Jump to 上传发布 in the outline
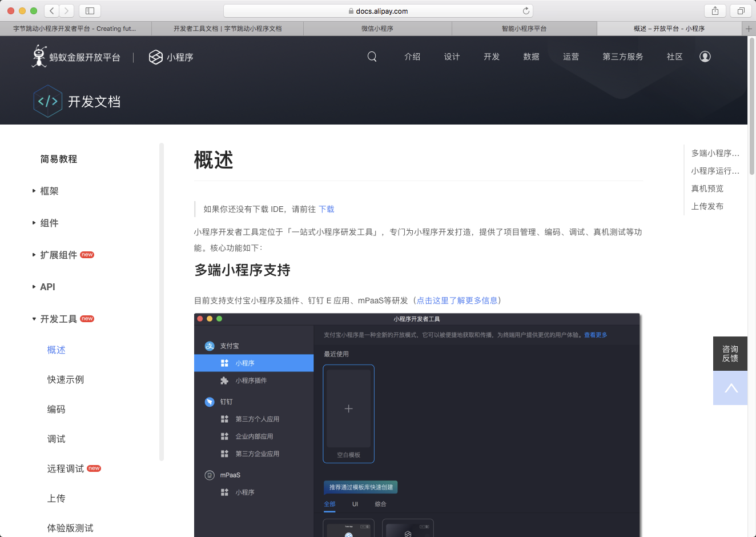The image size is (756, 537). [x=707, y=206]
